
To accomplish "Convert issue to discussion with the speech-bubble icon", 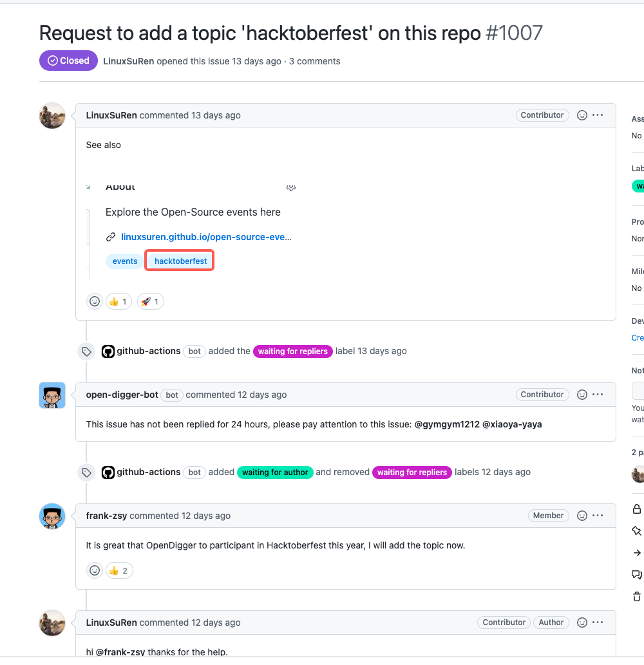I will (x=636, y=574).
